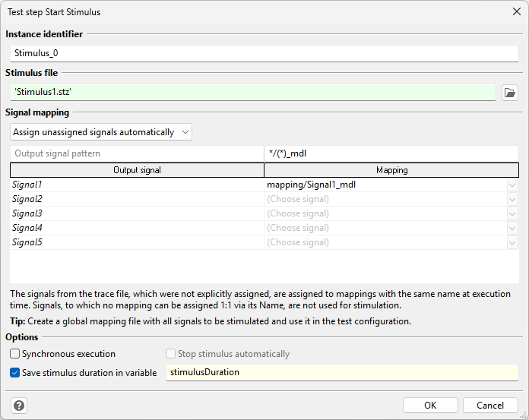Focus the Stimulus file field 'Stimulus1.stz'
The width and height of the screenshot is (529, 420).
tap(252, 92)
